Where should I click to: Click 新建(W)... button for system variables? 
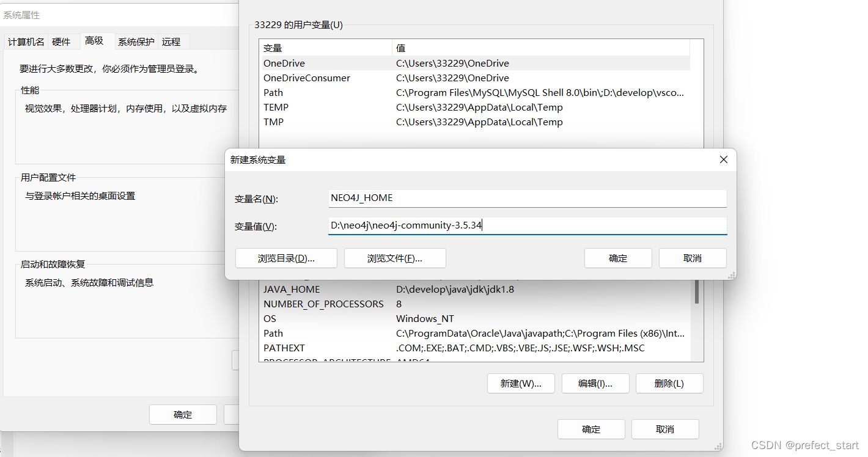(521, 384)
